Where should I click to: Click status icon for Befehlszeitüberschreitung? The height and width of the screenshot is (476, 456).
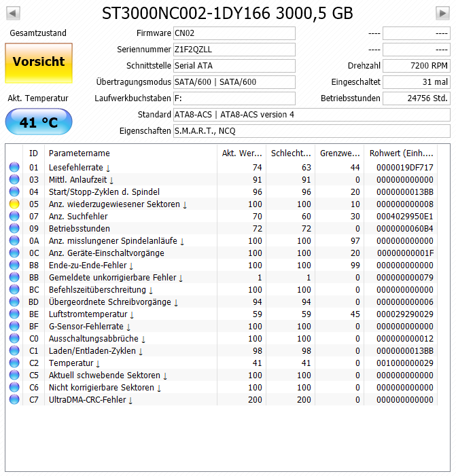tap(14, 290)
